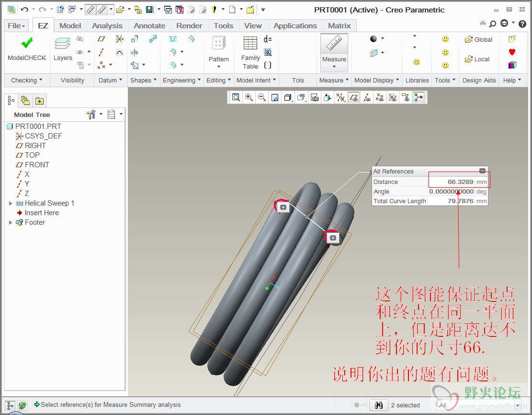Click Total Curve Length value 79.7876
The width and height of the screenshot is (532, 415).
(460, 201)
